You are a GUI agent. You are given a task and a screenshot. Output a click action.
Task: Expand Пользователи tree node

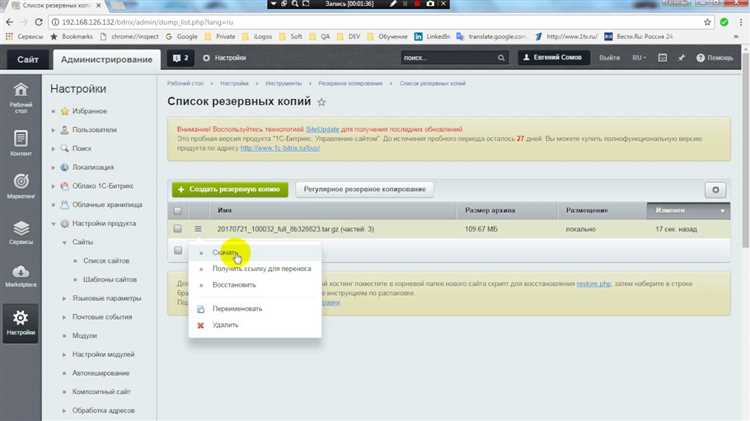point(53,130)
